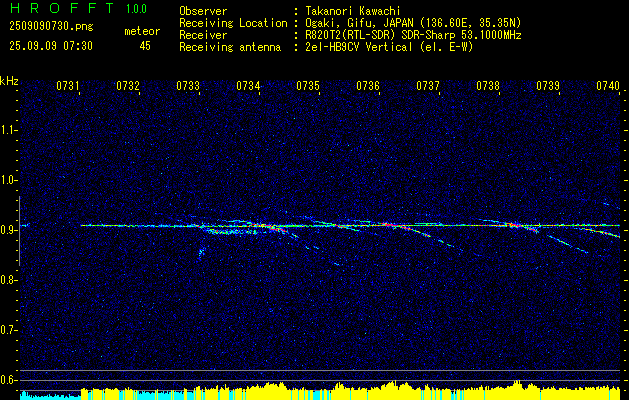Click the timestamp 25.09.09 07:30

(51, 46)
